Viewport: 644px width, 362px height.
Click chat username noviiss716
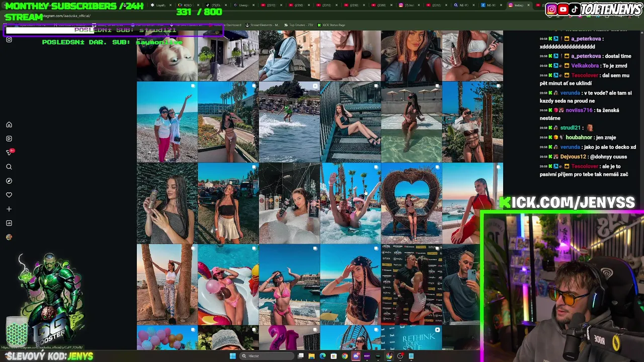click(x=579, y=110)
